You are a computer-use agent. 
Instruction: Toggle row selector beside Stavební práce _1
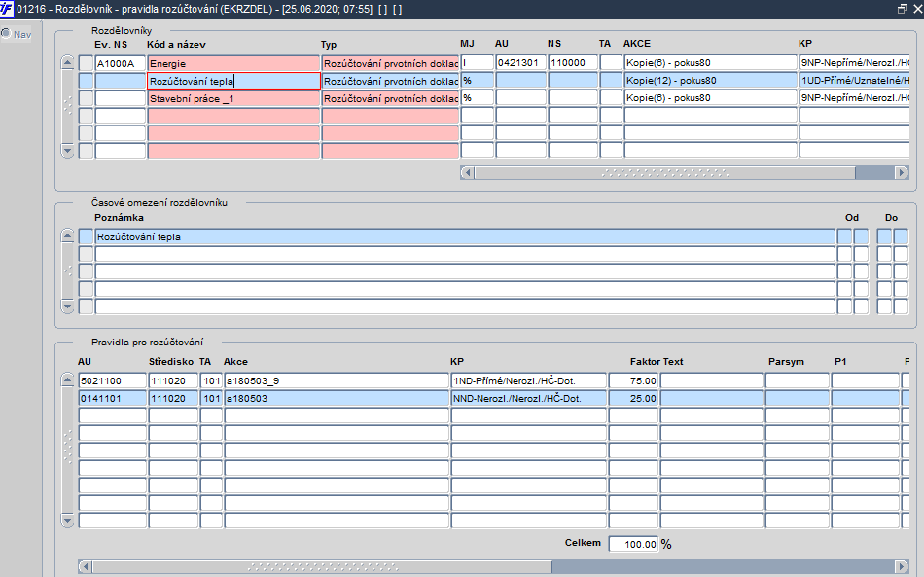coord(86,98)
